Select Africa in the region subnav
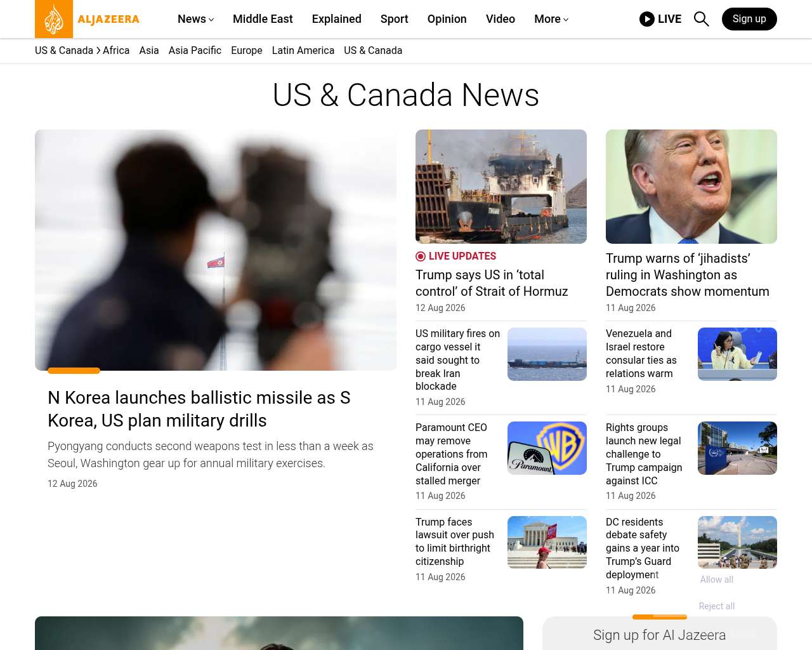Image resolution: width=812 pixels, height=650 pixels. [x=116, y=51]
